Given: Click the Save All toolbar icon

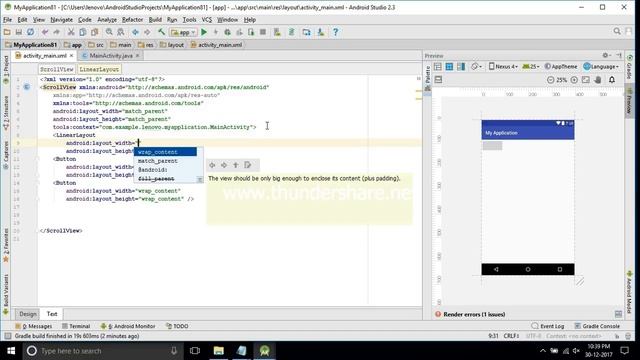Looking at the screenshot, I should 19,32.
